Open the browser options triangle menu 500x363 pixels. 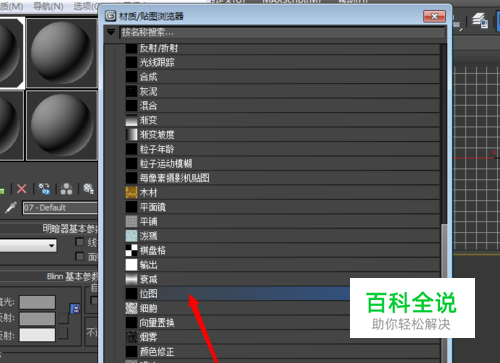click(111, 32)
